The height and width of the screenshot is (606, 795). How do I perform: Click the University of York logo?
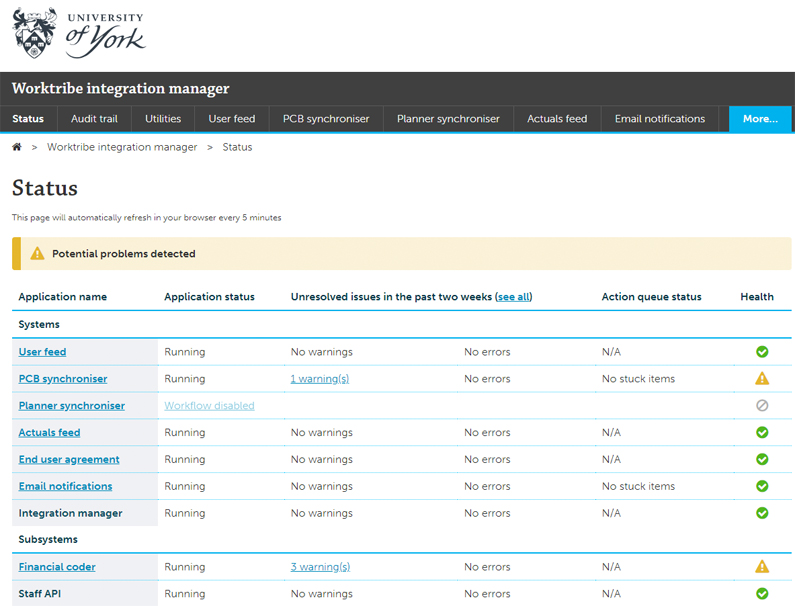point(79,33)
